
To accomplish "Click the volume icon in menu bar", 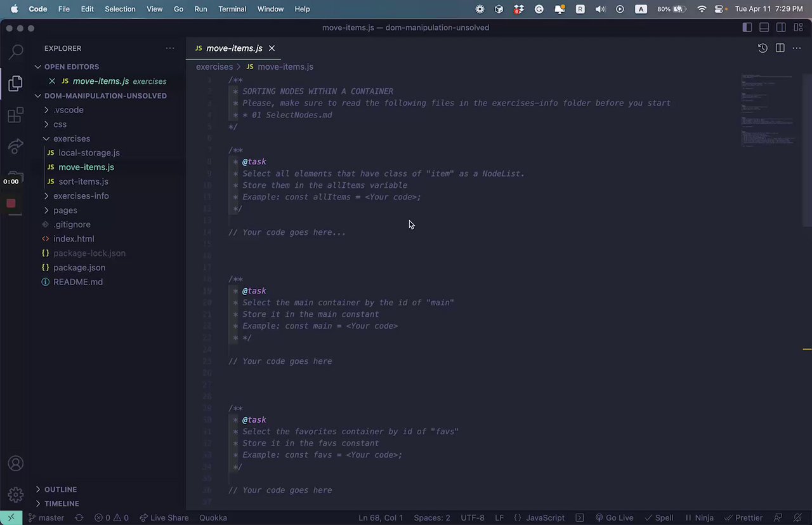I will click(600, 9).
